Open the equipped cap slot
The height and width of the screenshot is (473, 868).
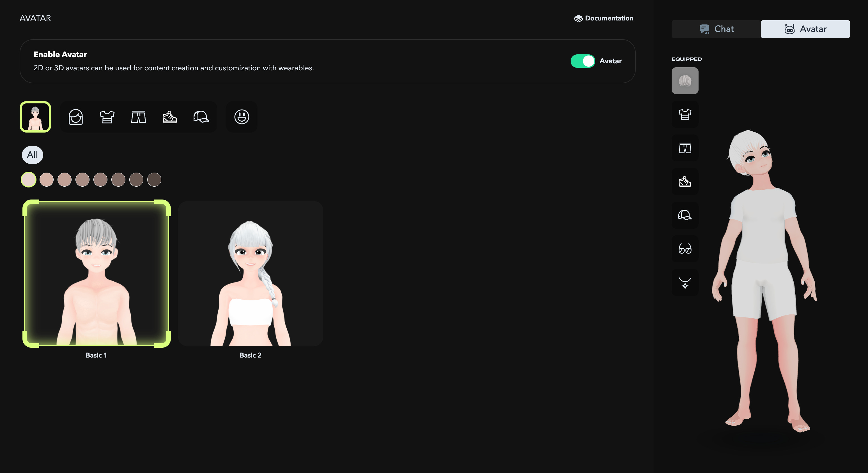[685, 215]
